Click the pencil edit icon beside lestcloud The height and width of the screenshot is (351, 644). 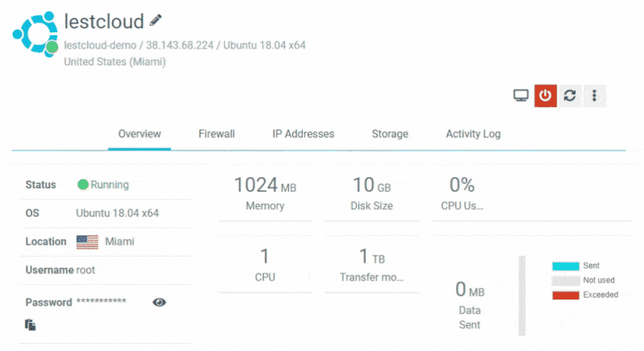pyautogui.click(x=155, y=20)
